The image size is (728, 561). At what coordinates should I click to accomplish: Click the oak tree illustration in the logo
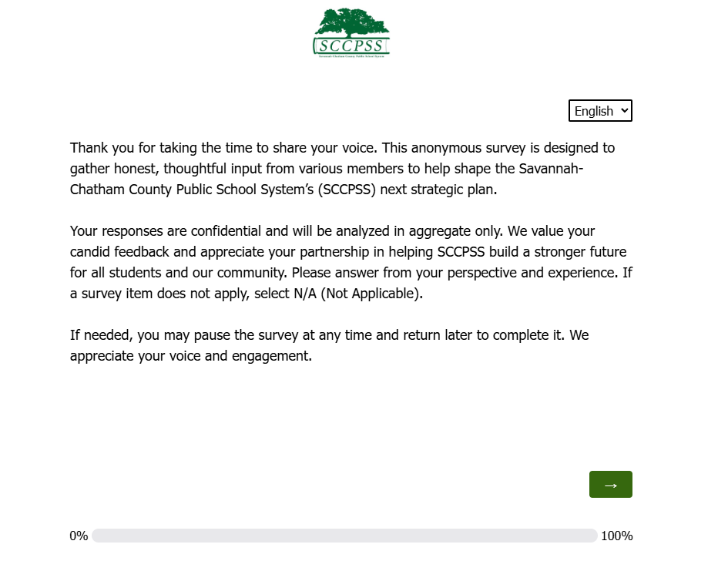tap(351, 22)
